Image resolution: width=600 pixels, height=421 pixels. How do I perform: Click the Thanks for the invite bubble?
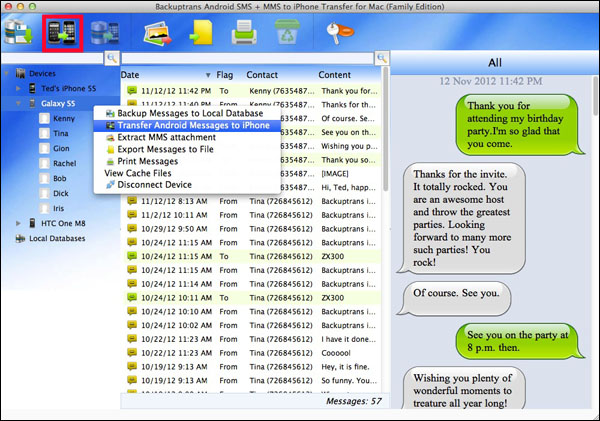(461, 218)
